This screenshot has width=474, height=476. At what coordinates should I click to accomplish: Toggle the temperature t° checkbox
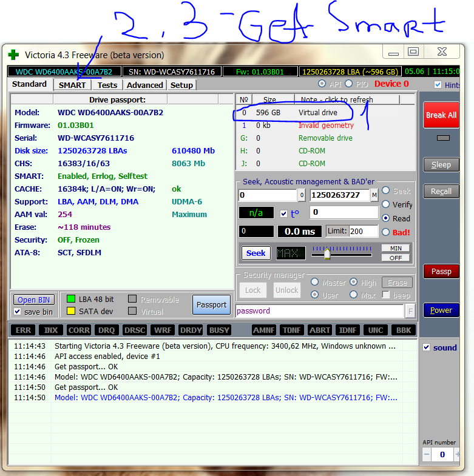[x=284, y=213]
